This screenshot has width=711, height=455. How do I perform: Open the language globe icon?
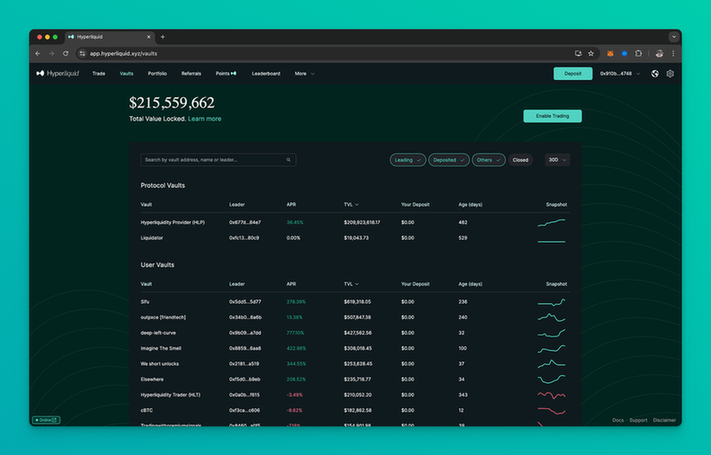[x=655, y=73]
